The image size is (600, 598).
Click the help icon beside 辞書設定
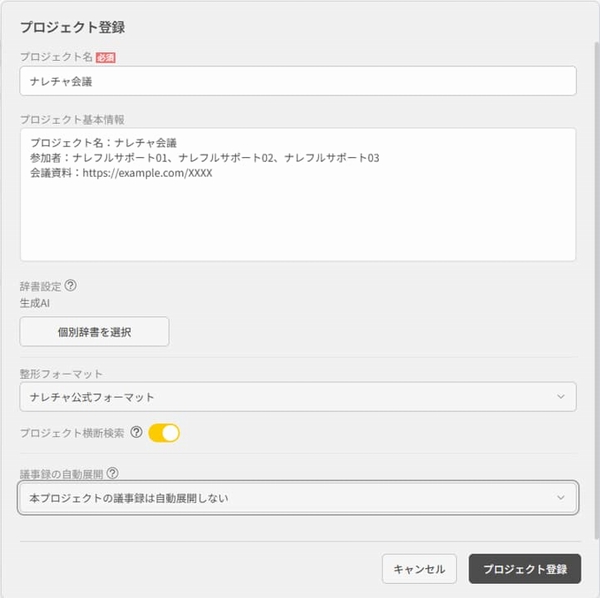[70, 285]
